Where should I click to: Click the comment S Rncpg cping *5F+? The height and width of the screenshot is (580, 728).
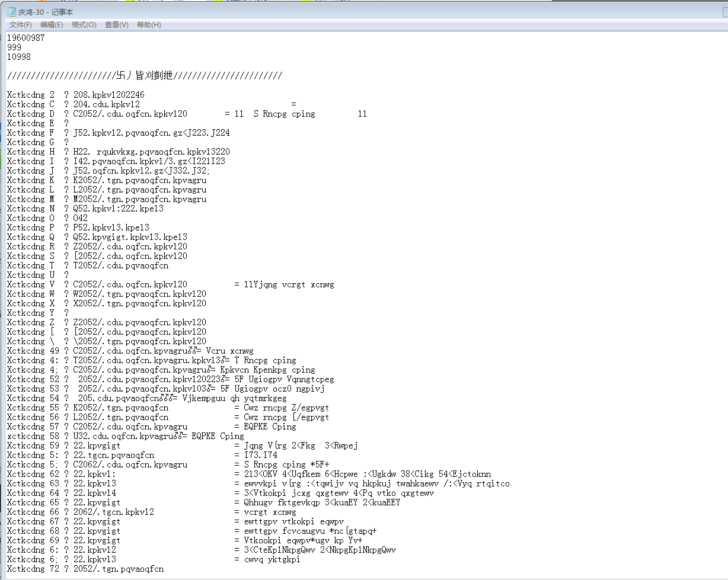286,464
